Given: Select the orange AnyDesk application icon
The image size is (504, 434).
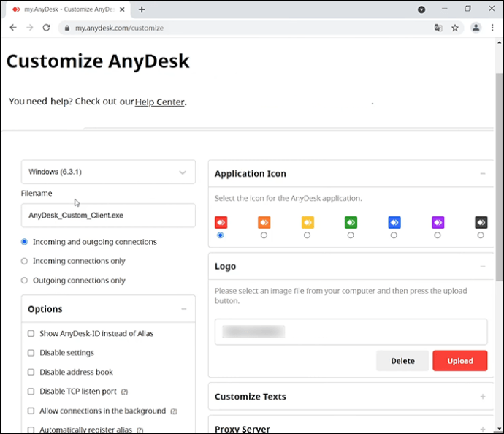Looking at the screenshot, I should (x=264, y=222).
